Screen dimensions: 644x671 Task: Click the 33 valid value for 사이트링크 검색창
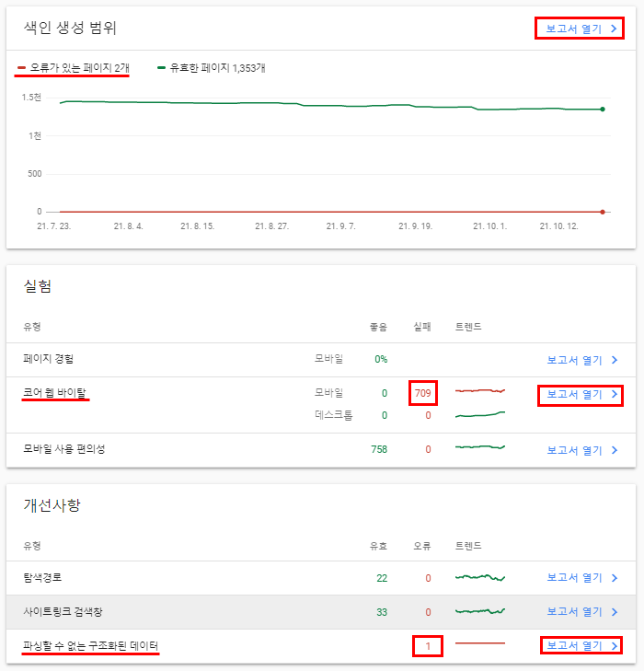coord(382,612)
